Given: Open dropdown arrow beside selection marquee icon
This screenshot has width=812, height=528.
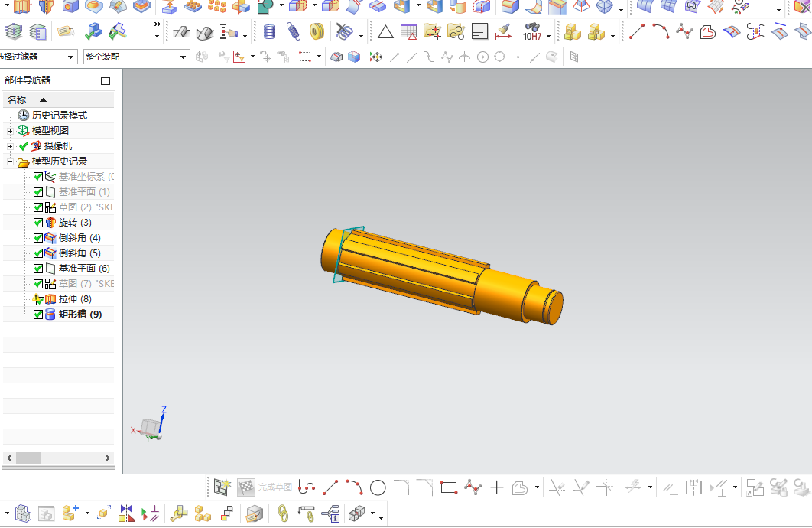Looking at the screenshot, I should [x=319, y=57].
